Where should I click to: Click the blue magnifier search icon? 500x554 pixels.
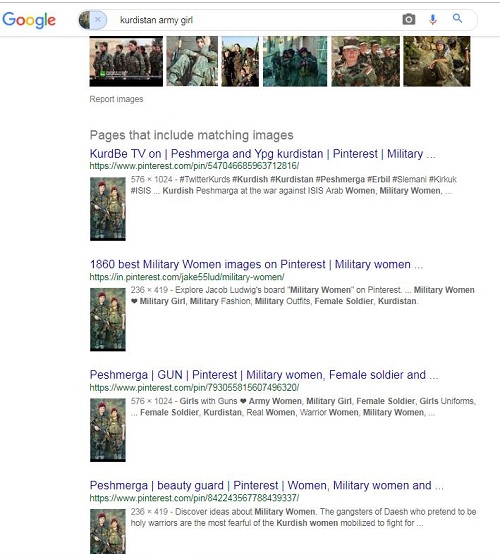tap(457, 18)
